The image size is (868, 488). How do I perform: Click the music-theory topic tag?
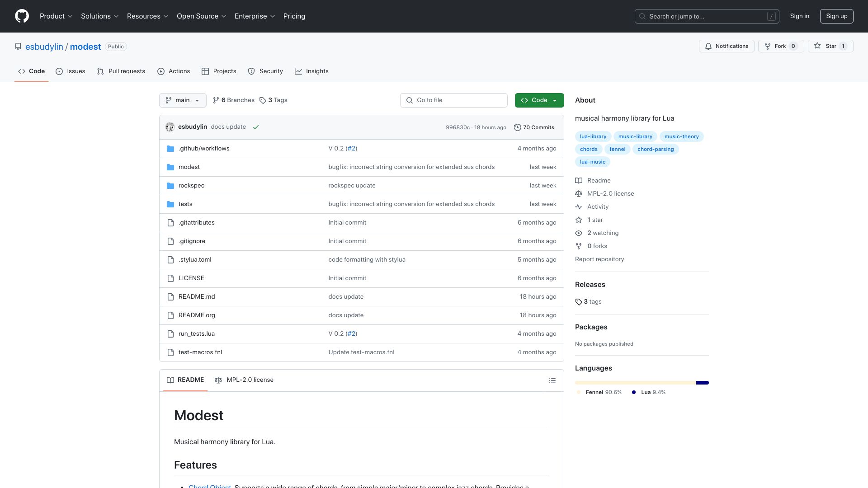[681, 136]
